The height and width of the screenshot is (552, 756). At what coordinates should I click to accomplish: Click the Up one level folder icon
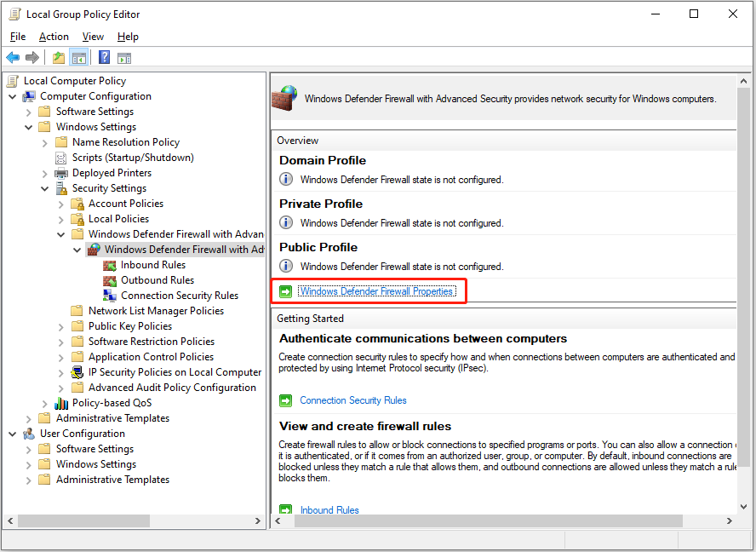pos(59,58)
